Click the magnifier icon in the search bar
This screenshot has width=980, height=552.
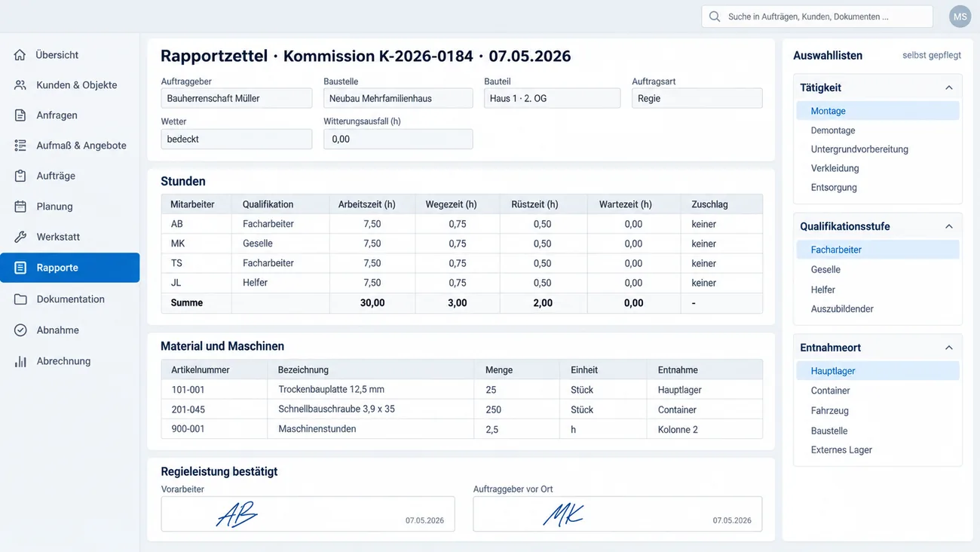coord(715,17)
